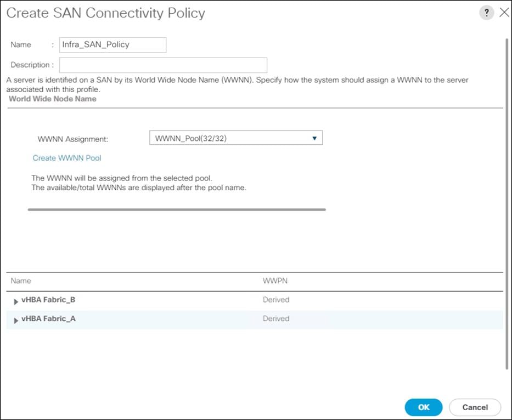This screenshot has width=512, height=420.
Task: Click the horizontal scrollbar under WWNN section
Action: click(x=177, y=209)
